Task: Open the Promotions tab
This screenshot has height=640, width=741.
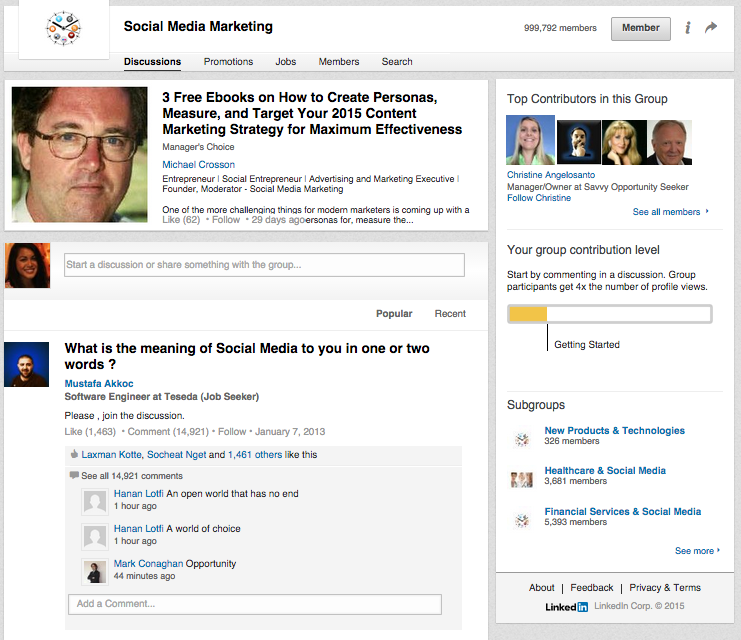Action: [228, 61]
